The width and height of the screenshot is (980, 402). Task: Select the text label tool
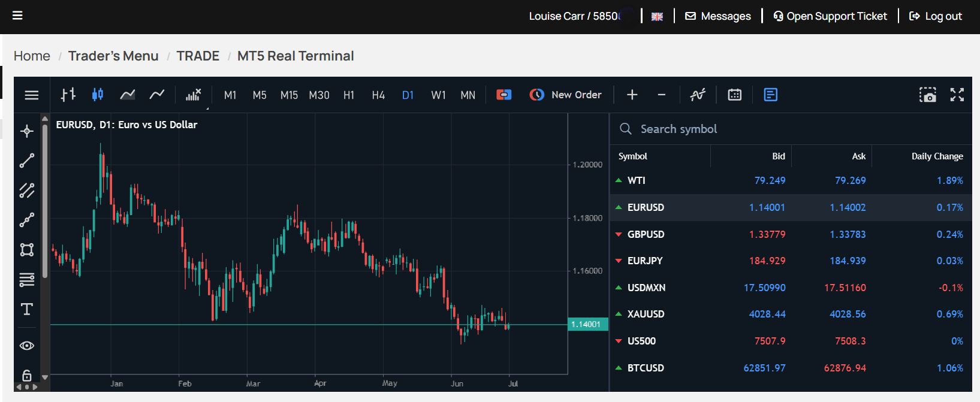coord(27,309)
